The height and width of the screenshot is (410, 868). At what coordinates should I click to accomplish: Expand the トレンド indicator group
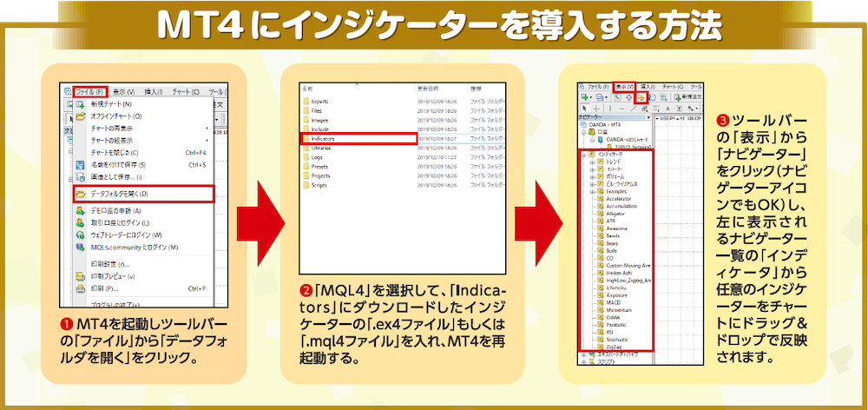592,162
